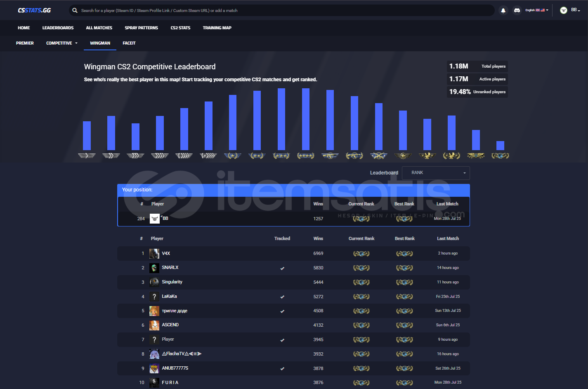Click the 19.48% Unranked players stat
Viewport: 588px width, 389px height.
[477, 92]
